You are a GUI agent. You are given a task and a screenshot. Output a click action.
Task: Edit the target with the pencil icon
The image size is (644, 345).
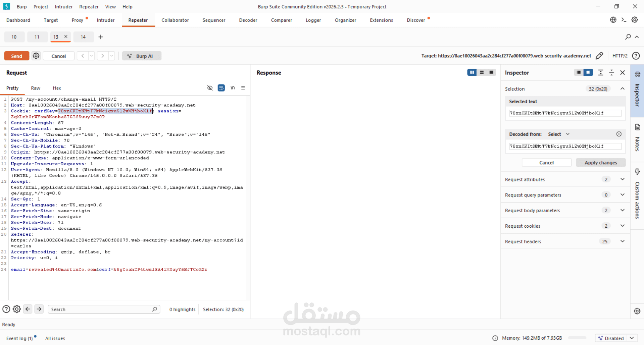pos(599,56)
